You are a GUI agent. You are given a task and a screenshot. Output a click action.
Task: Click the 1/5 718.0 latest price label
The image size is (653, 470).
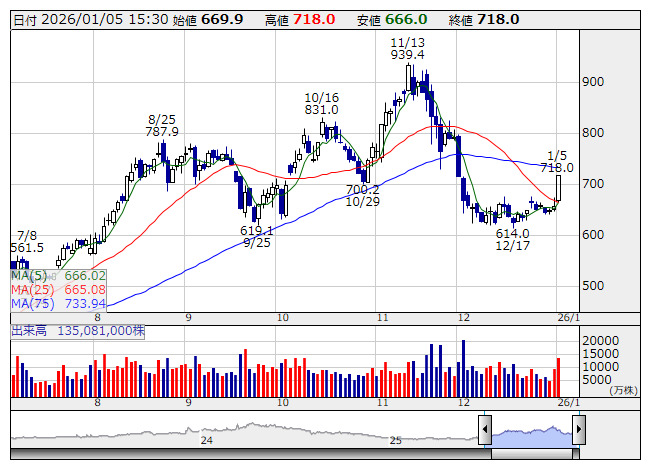point(557,162)
